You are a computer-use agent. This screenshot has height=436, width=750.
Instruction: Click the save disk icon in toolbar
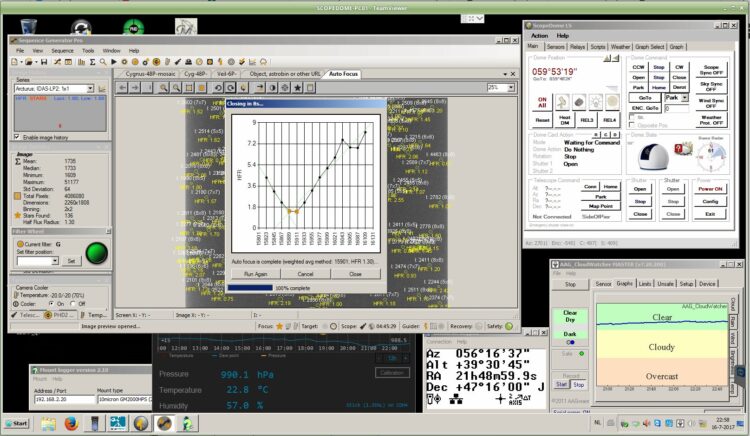(x=44, y=62)
